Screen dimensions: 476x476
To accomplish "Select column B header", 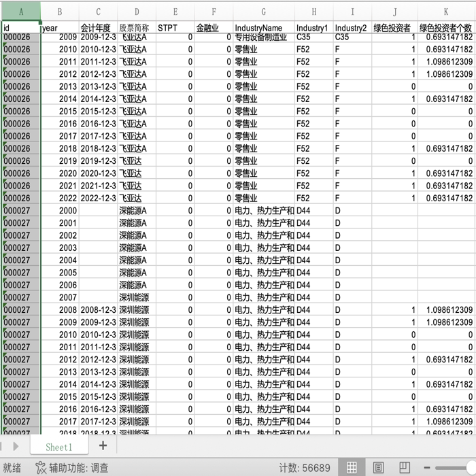I will 60,12.
